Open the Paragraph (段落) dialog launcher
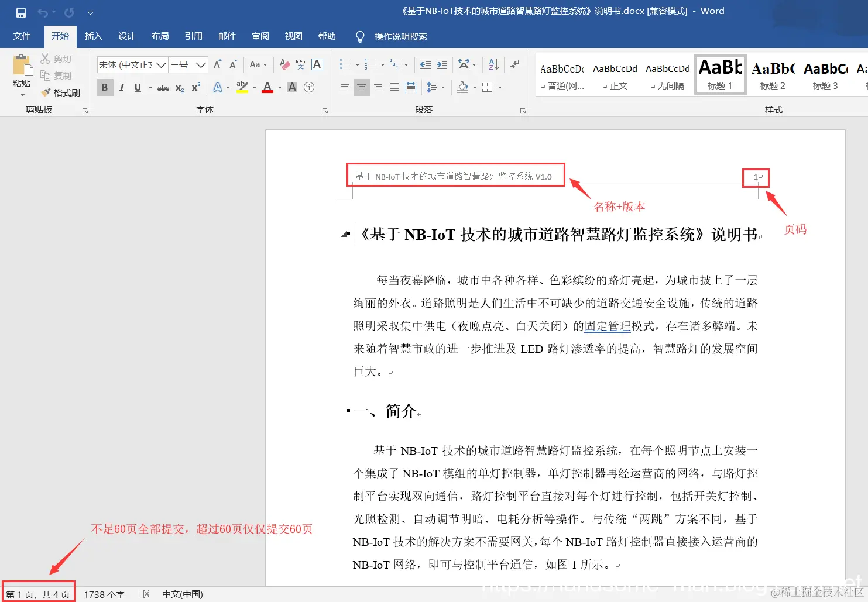 tap(523, 111)
